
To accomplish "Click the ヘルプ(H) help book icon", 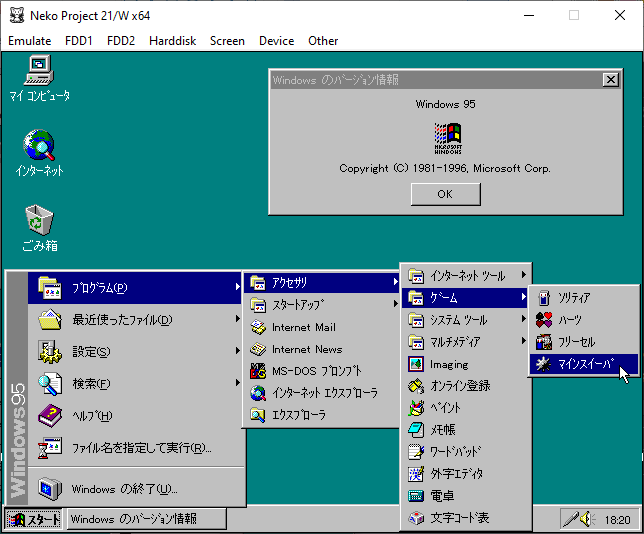I will click(50, 416).
